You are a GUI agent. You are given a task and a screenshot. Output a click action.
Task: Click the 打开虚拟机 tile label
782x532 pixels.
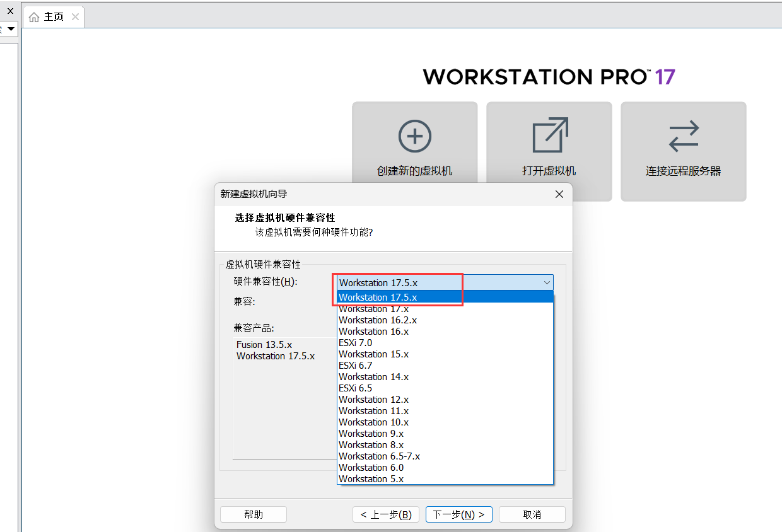point(549,171)
